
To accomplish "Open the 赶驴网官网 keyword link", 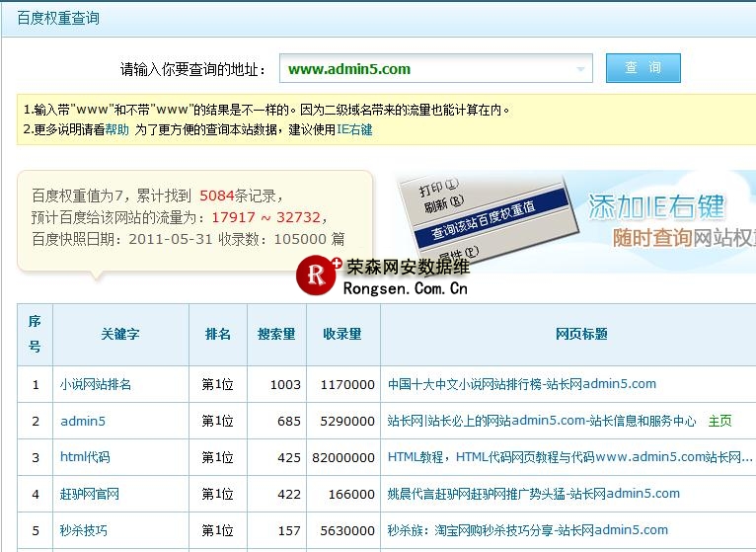I will pyautogui.click(x=90, y=494).
